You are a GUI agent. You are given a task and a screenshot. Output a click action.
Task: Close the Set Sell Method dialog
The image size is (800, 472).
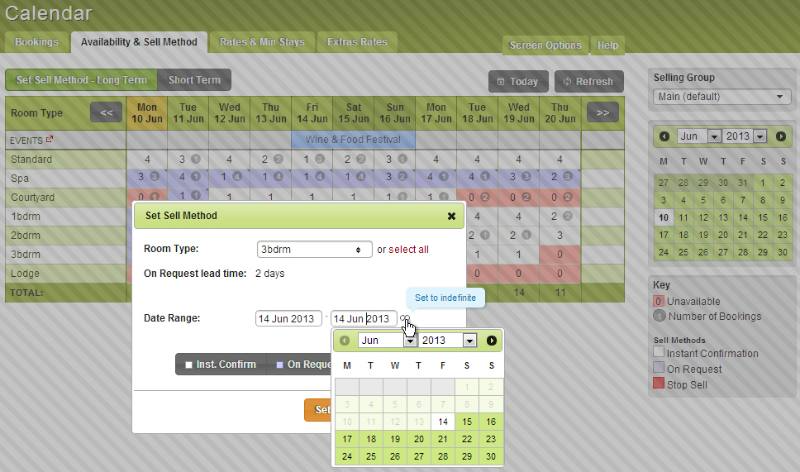[x=451, y=216]
